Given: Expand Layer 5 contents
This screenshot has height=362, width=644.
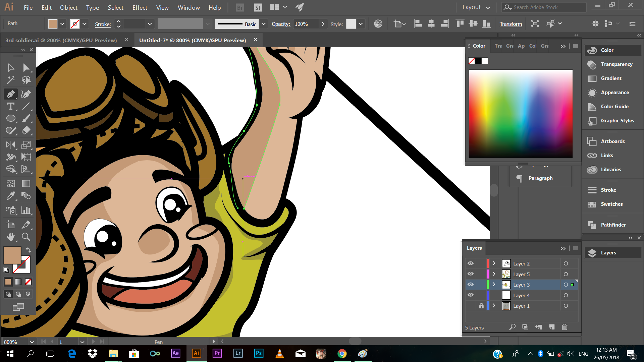Looking at the screenshot, I should 494,274.
